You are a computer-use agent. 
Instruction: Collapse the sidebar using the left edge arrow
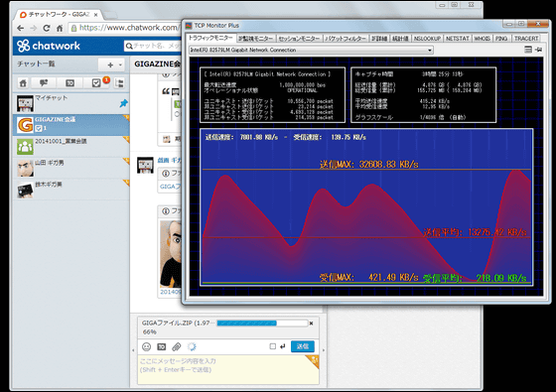133,350
